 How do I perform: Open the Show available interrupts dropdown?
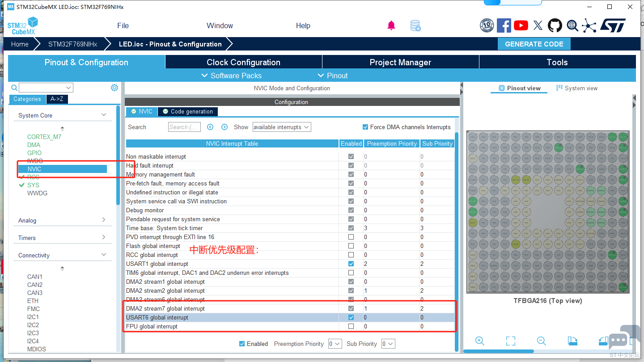(x=282, y=127)
